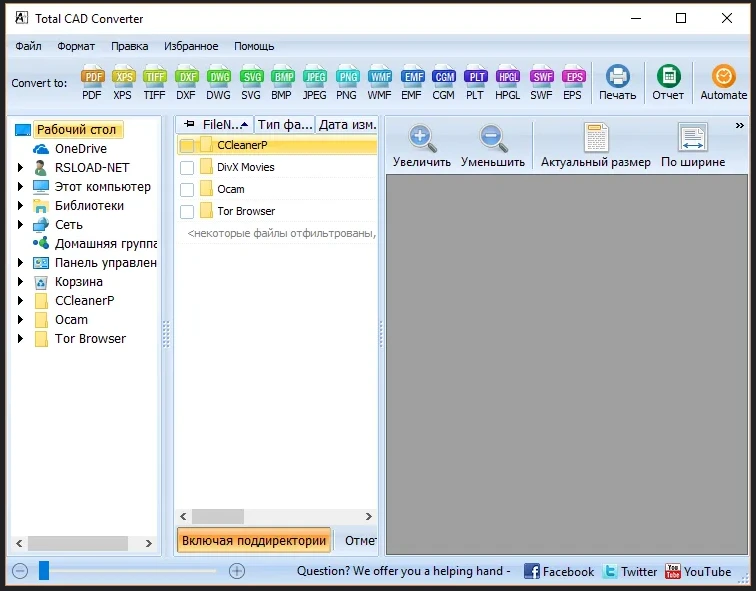Click the partially visible Отмет button
The height and width of the screenshot is (591, 756).
point(360,541)
